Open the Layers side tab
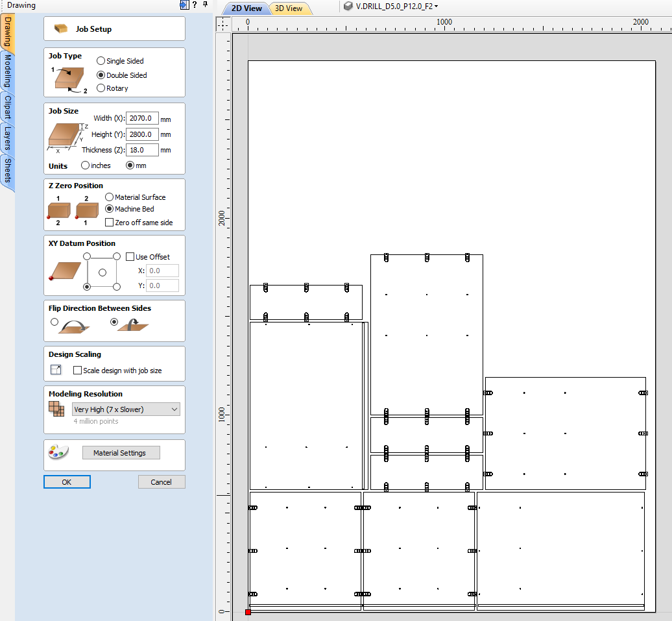Image resolution: width=672 pixels, height=621 pixels. point(8,138)
